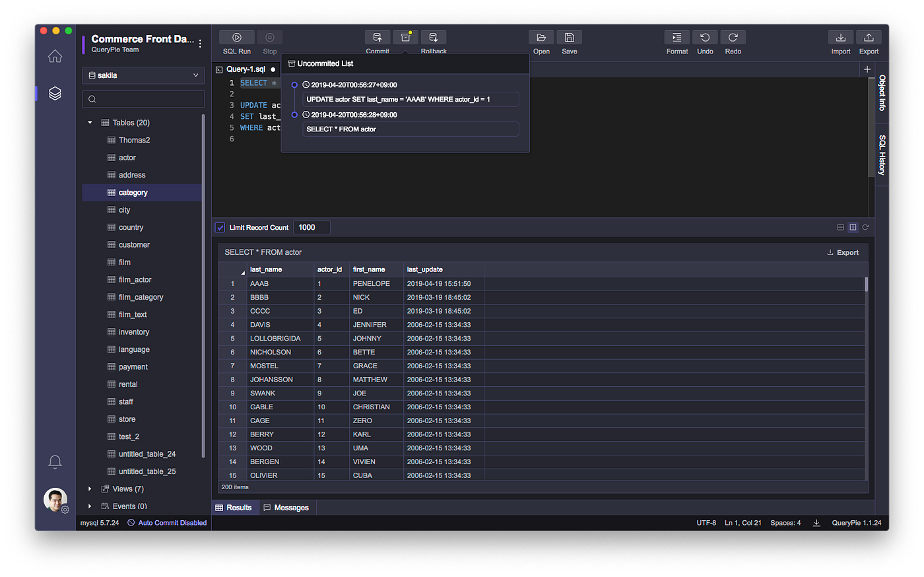Switch to the Query-1.sql tab
This screenshot has height=577, width=924.
(246, 69)
